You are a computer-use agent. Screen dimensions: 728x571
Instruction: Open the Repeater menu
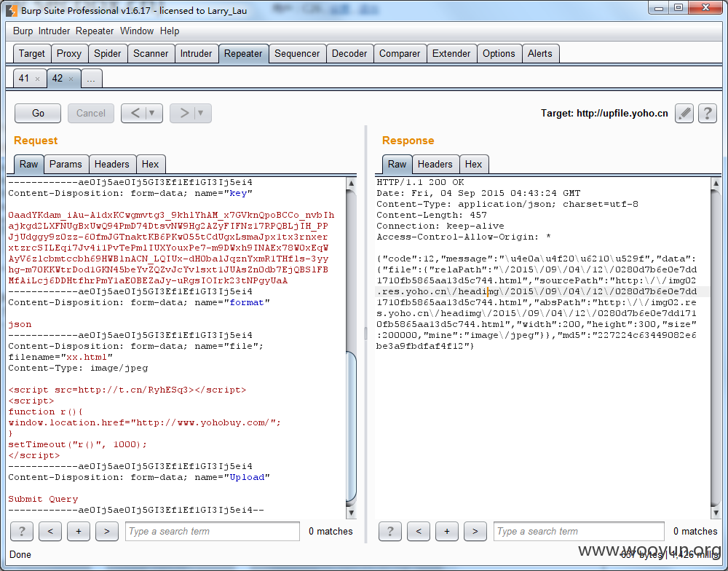pyautogui.click(x=95, y=31)
